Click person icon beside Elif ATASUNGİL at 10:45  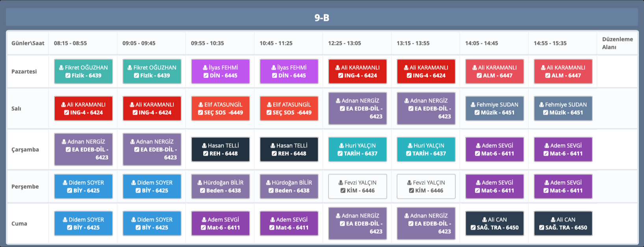(x=269, y=105)
